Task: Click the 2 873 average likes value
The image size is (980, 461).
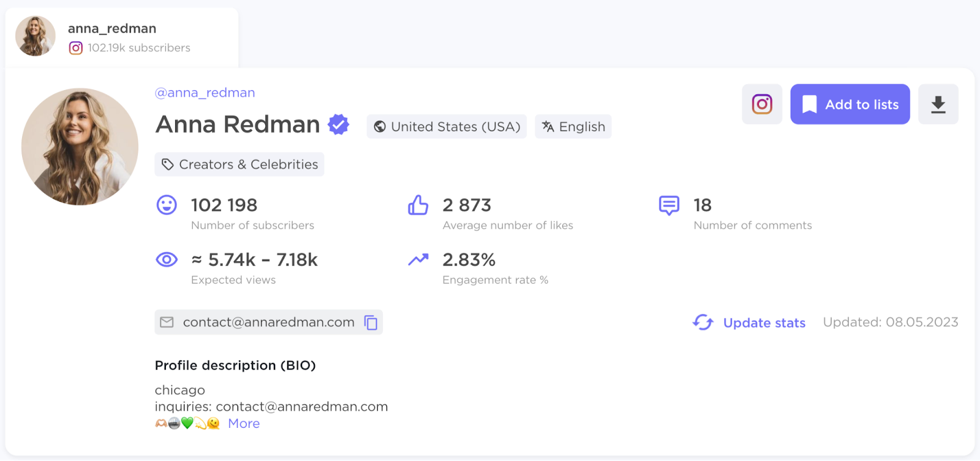Action: coord(467,205)
